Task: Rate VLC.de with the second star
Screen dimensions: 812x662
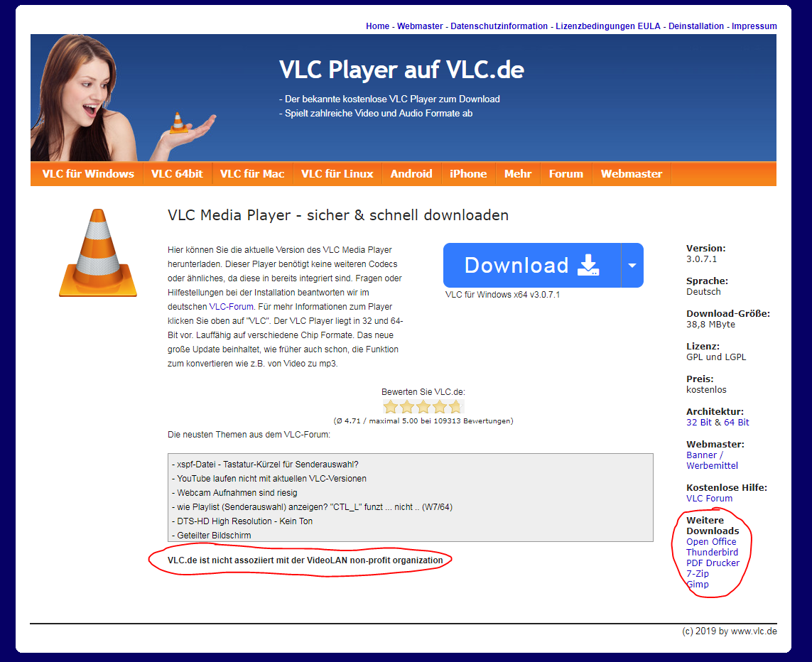Action: pyautogui.click(x=407, y=406)
